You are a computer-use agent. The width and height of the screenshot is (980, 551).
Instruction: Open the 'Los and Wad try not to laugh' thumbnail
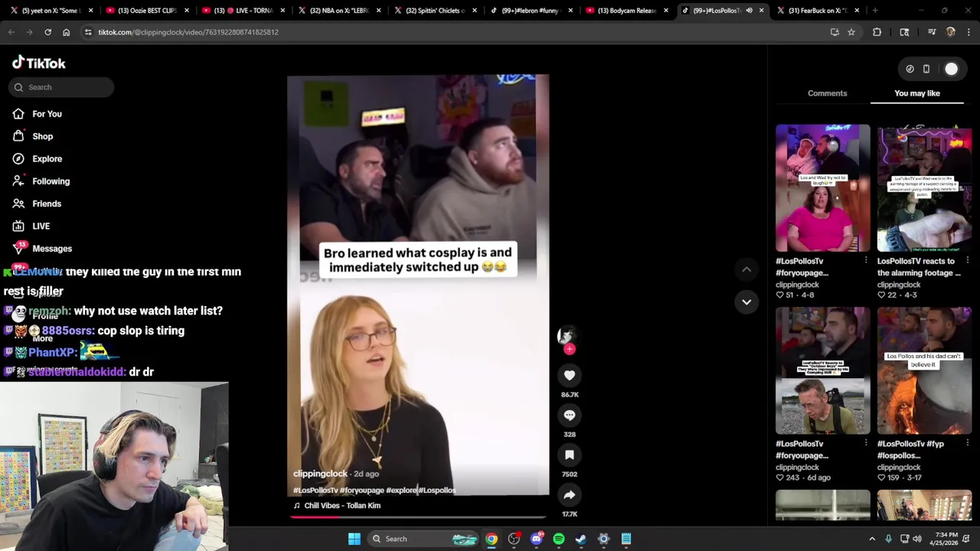pos(822,188)
